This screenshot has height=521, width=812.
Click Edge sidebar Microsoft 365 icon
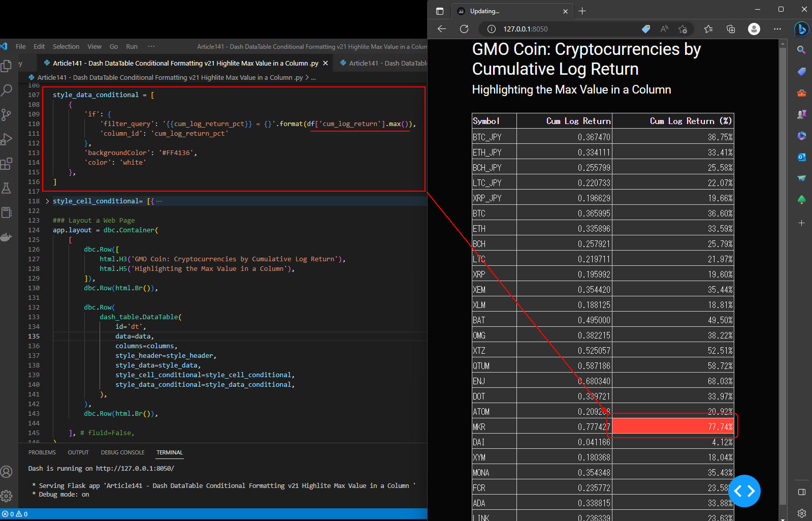[x=801, y=136]
